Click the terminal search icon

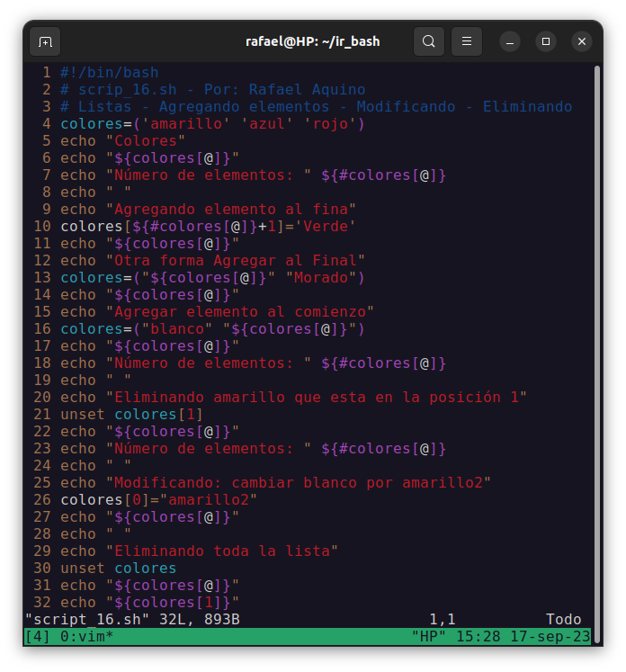pos(428,41)
